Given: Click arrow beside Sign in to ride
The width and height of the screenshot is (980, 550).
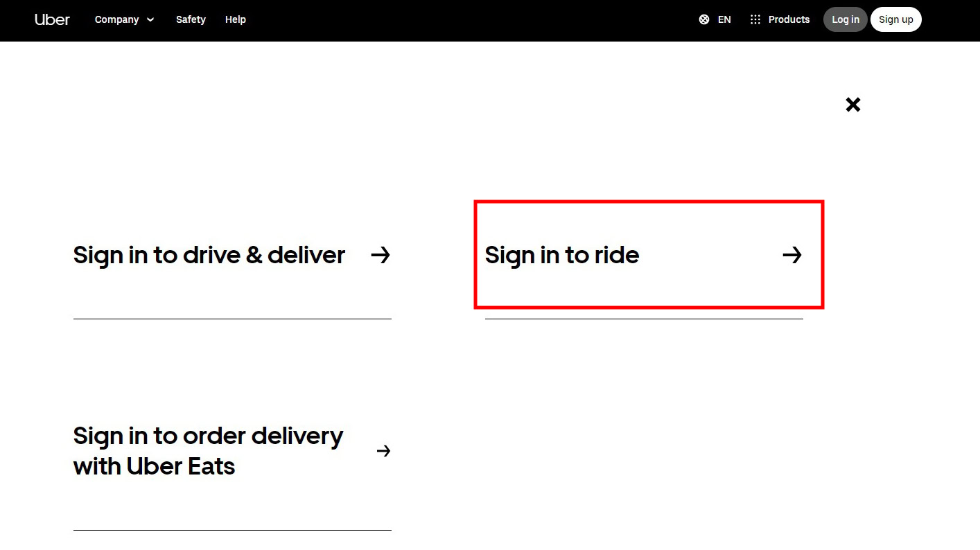Looking at the screenshot, I should [792, 255].
